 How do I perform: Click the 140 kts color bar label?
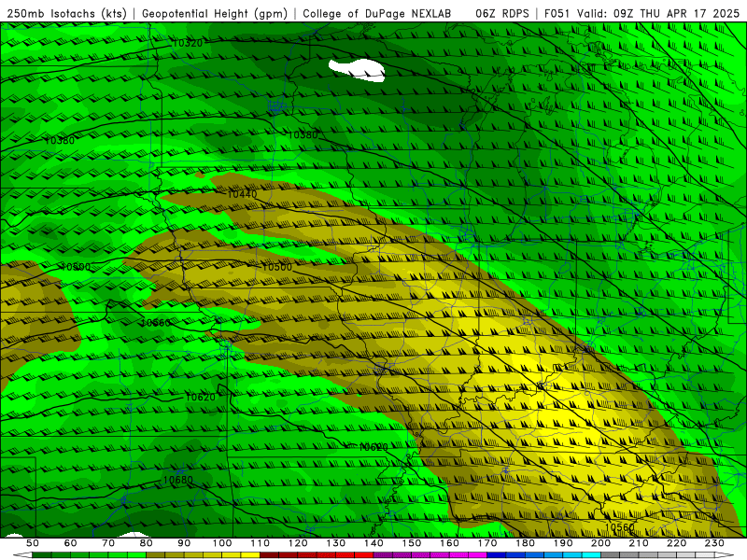tap(373, 543)
